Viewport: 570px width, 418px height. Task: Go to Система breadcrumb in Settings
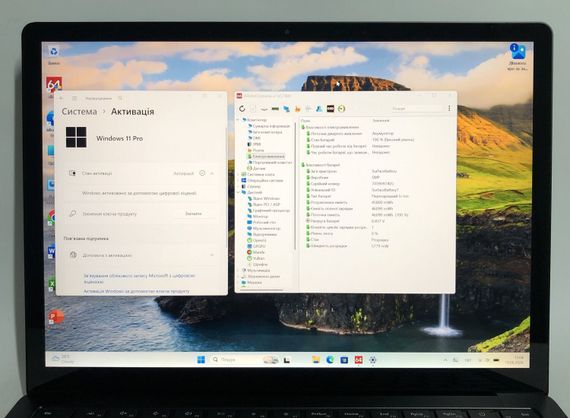pos(79,112)
